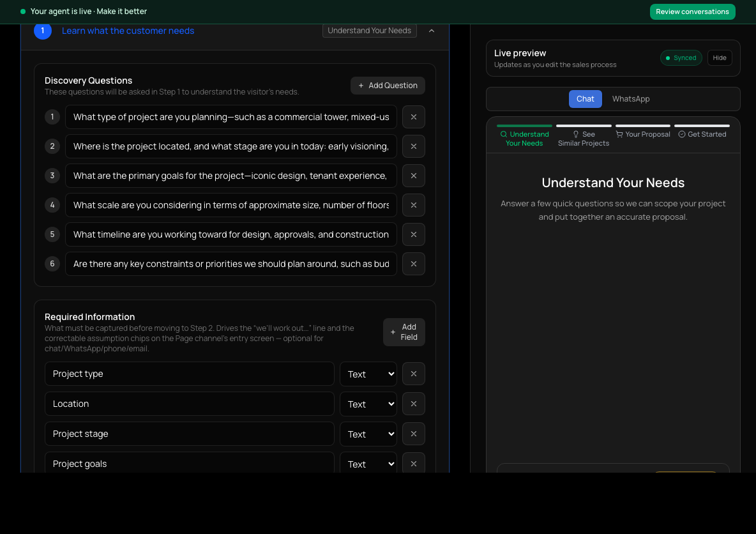The width and height of the screenshot is (756, 534).
Task: Click the Understand Your Needs label tag
Action: pos(369,31)
